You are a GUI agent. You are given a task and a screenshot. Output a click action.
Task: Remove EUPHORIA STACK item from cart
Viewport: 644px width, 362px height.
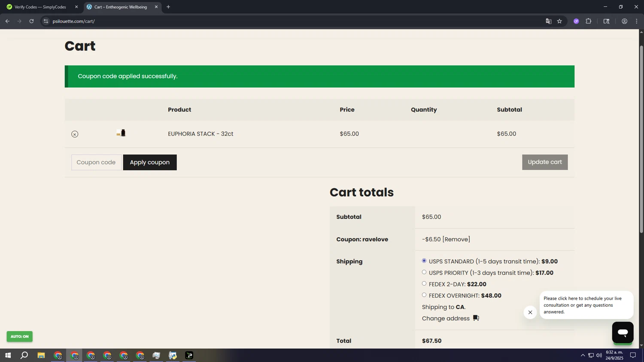click(x=75, y=134)
